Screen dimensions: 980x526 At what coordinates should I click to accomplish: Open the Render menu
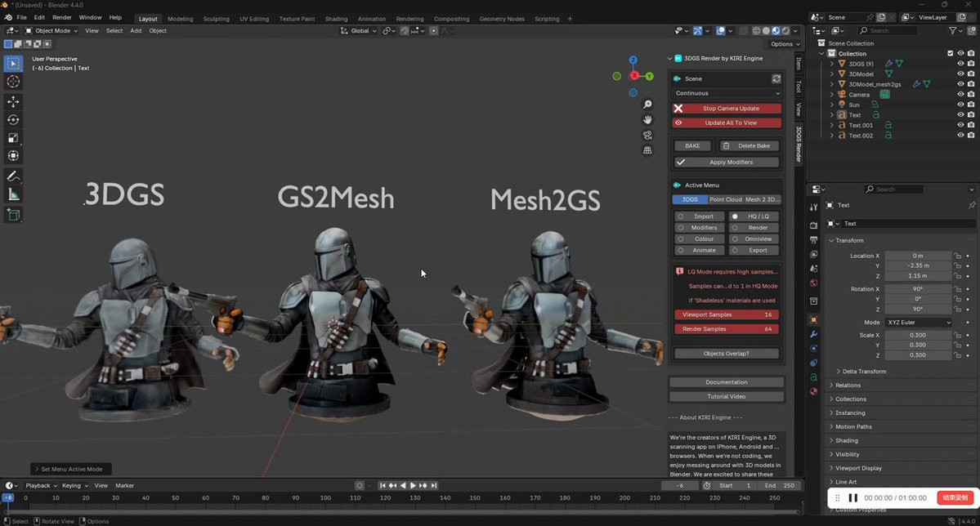tap(62, 17)
